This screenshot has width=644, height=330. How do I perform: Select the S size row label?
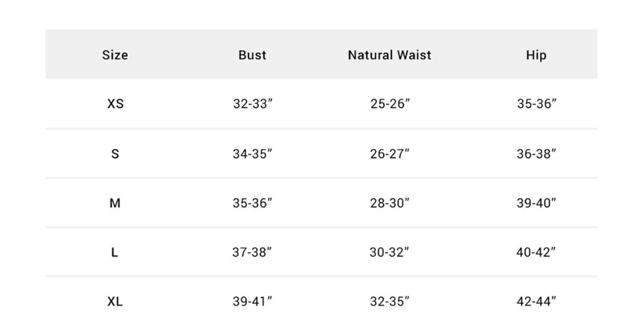pyautogui.click(x=115, y=154)
